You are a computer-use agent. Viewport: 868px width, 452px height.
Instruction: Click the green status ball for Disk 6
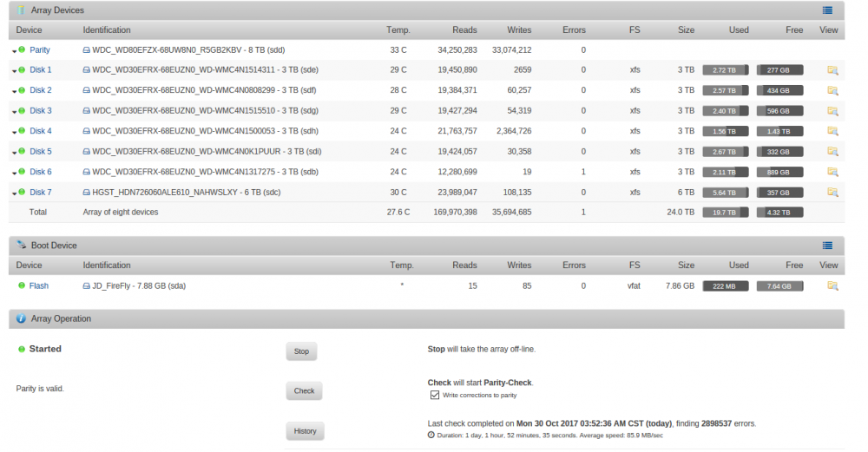point(22,172)
